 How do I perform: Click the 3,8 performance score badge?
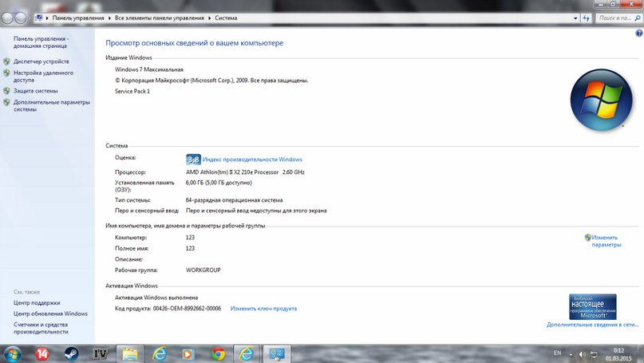tap(193, 160)
